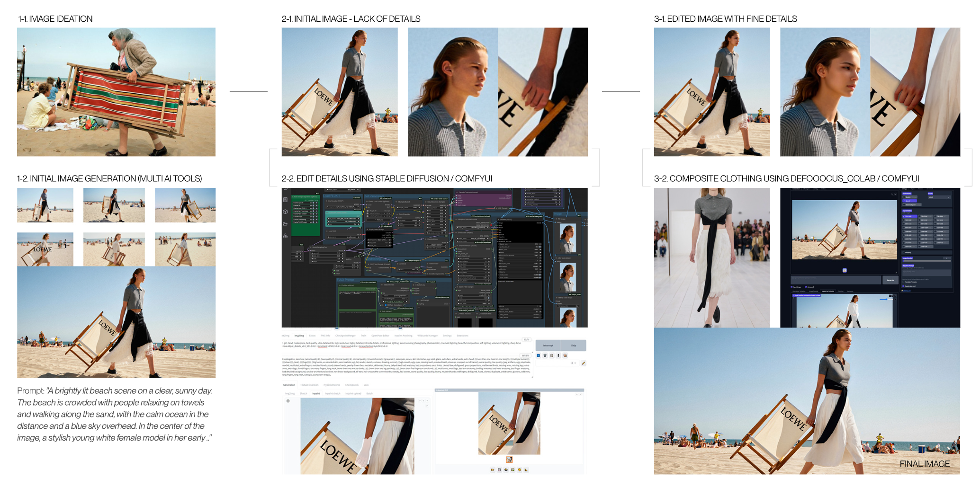The width and height of the screenshot is (980, 487).
Task: Click the Interrupt button
Action: coord(548,345)
